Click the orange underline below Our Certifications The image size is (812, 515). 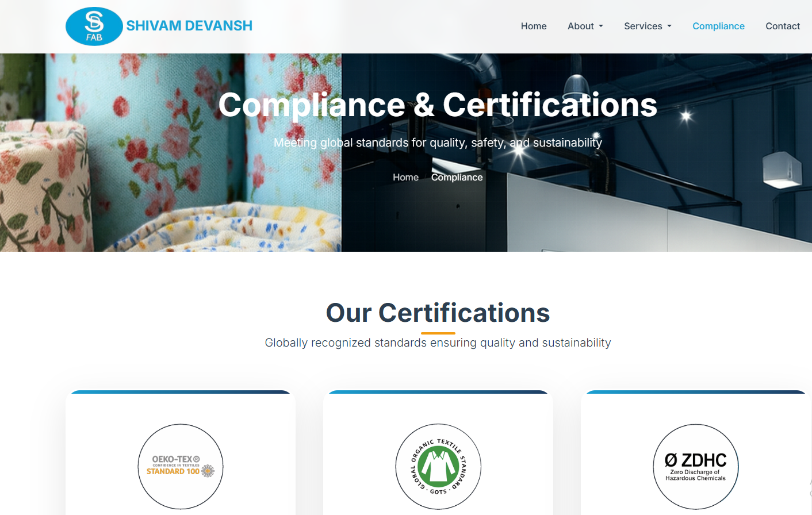(x=438, y=333)
